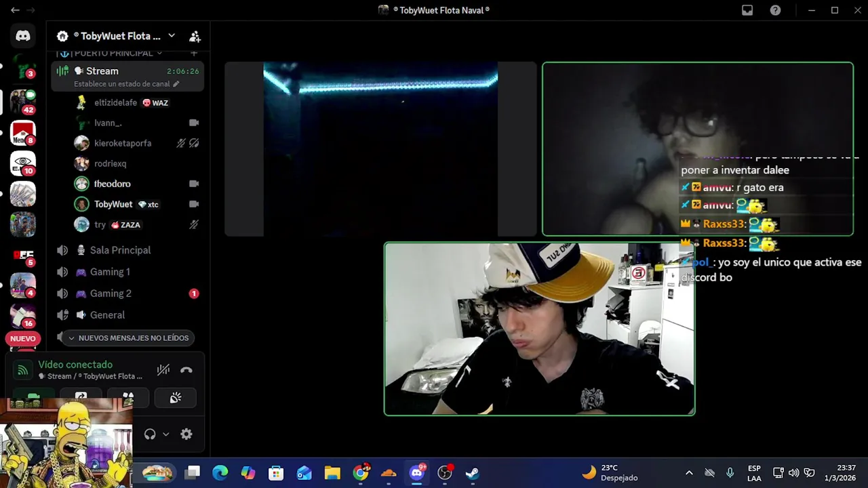Open Discord help question mark icon
The height and width of the screenshot is (488, 868).
click(x=775, y=10)
